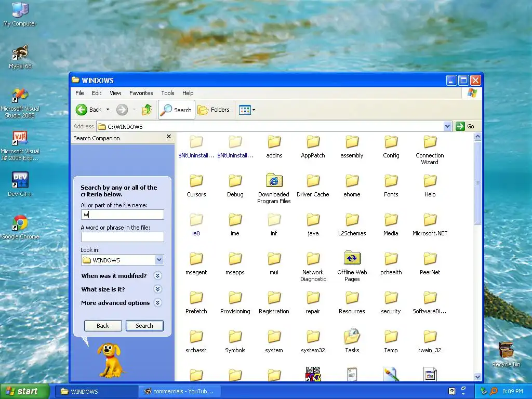532x399 pixels.
Task: Select the Microsoft.NET folder
Action: tap(430, 224)
